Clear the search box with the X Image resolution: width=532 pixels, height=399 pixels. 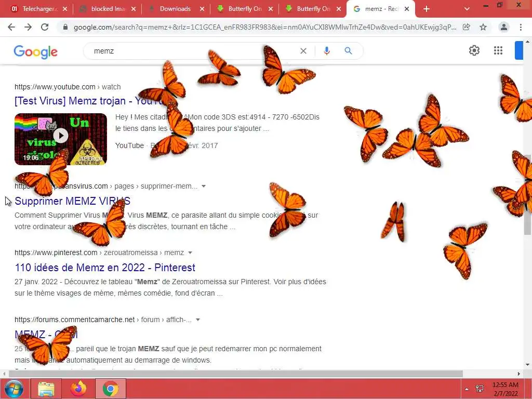pyautogui.click(x=303, y=51)
